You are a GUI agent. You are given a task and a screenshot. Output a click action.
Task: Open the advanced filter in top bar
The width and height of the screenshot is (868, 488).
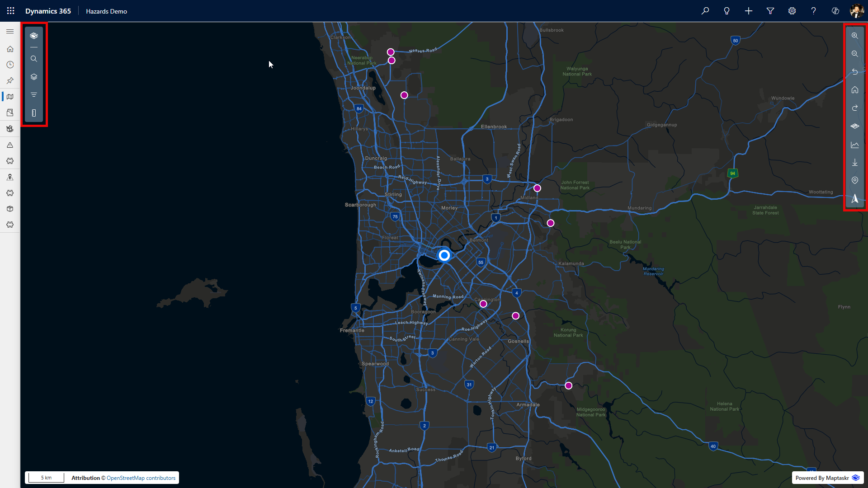click(x=770, y=11)
